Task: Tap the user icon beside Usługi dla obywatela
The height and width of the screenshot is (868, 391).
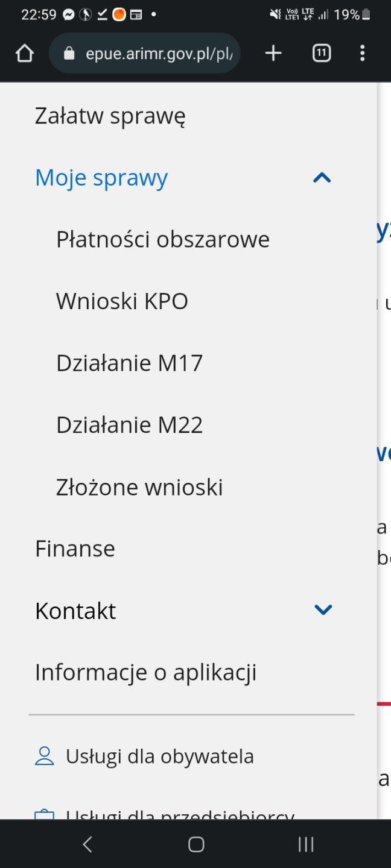Action: 45,756
